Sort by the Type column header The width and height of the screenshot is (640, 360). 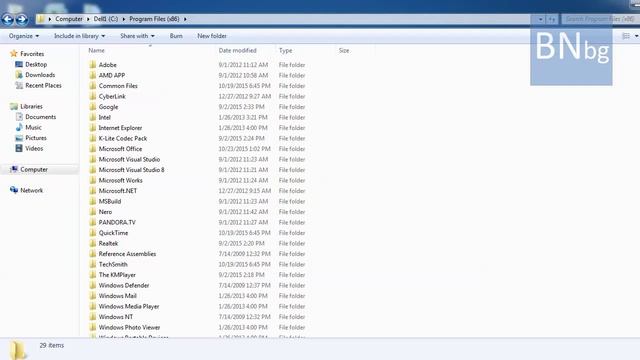click(285, 51)
